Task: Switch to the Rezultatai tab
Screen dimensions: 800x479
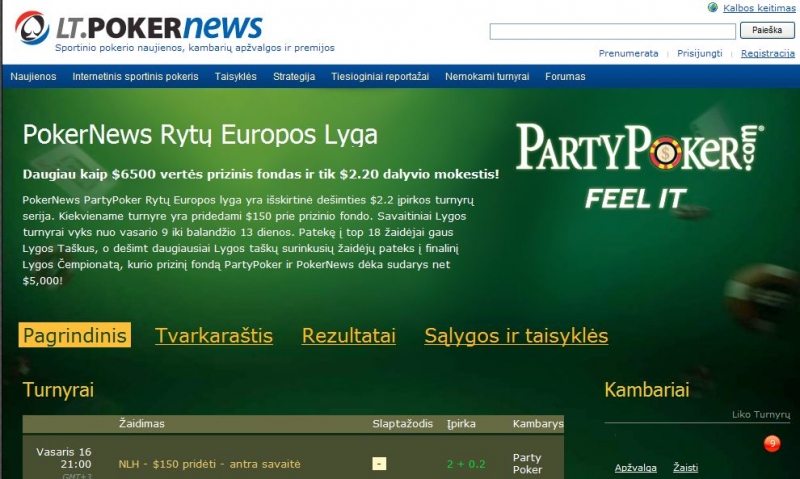Action: coord(348,336)
